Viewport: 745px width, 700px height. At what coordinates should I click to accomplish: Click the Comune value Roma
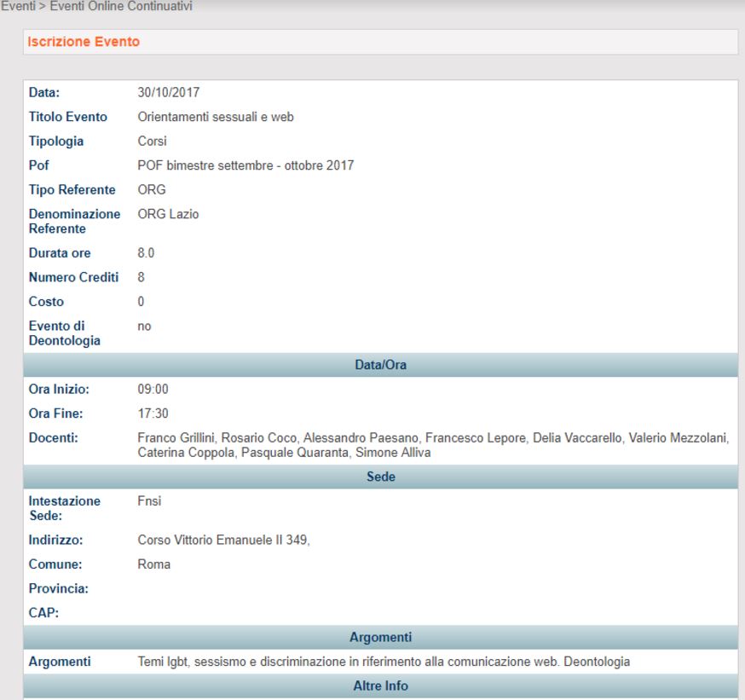pyautogui.click(x=153, y=564)
